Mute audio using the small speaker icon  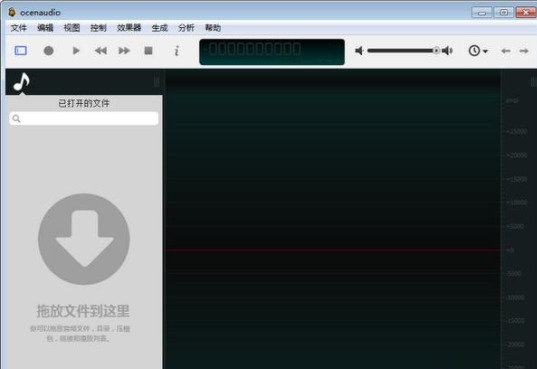[359, 51]
